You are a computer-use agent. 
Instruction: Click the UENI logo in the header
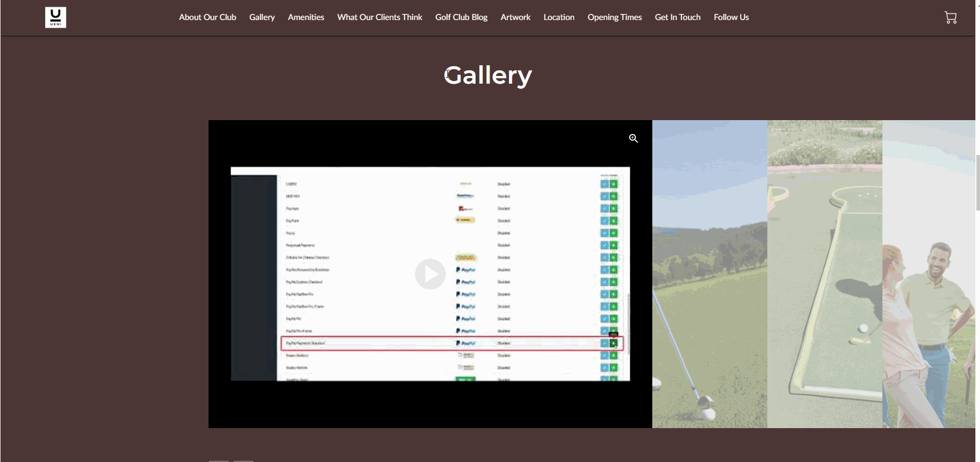click(55, 17)
